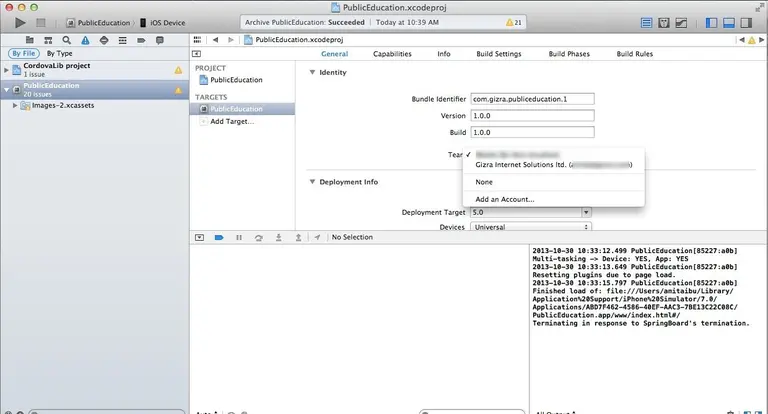Open the Debug navigator icon
This screenshot has width=768, height=414.
point(122,40)
